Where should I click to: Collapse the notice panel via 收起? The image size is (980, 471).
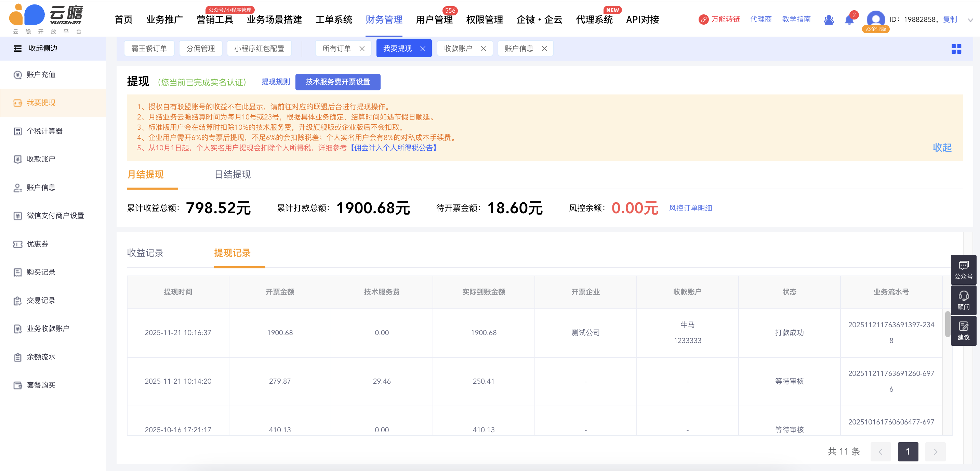(942, 147)
